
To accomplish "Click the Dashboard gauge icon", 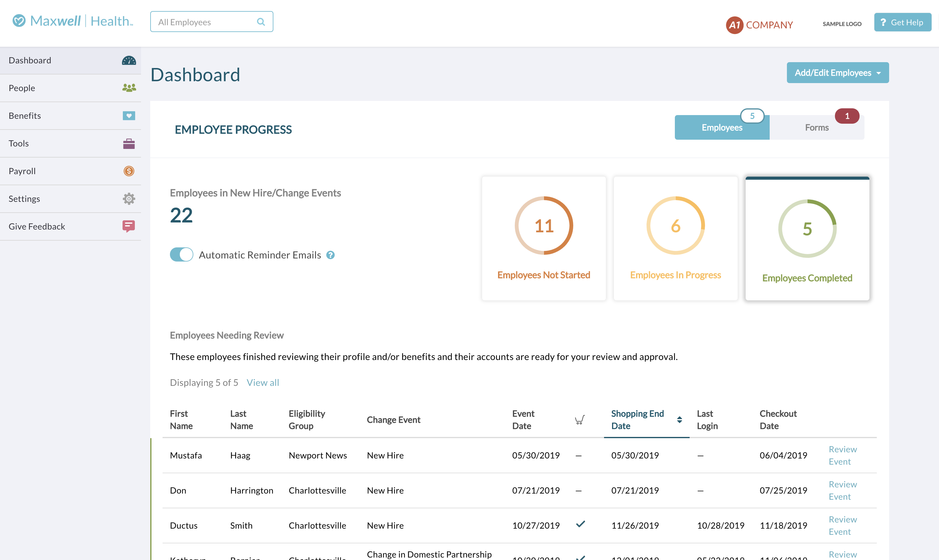I will point(129,60).
